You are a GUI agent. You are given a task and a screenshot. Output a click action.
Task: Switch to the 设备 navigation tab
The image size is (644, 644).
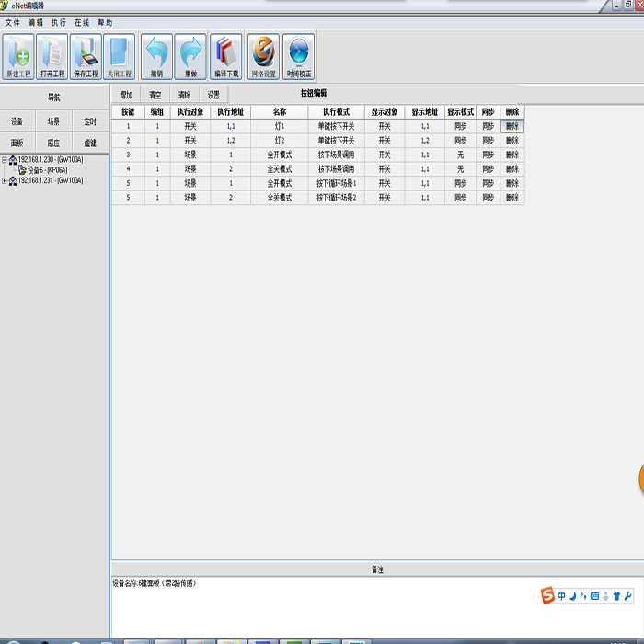17,121
